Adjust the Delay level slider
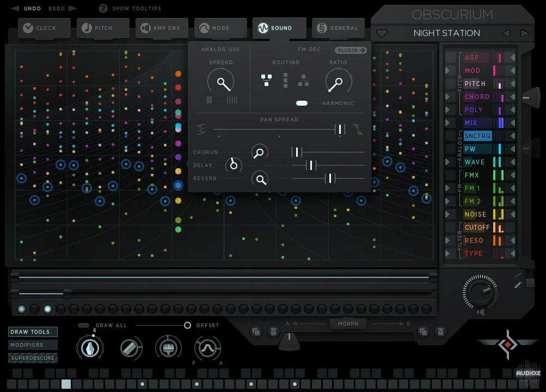 coord(311,165)
